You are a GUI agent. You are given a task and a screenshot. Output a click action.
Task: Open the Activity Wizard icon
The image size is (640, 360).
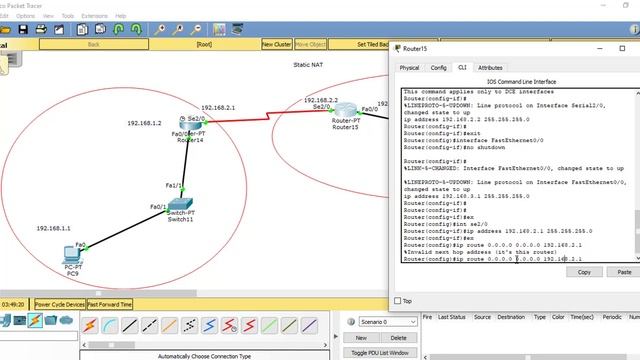(x=59, y=29)
